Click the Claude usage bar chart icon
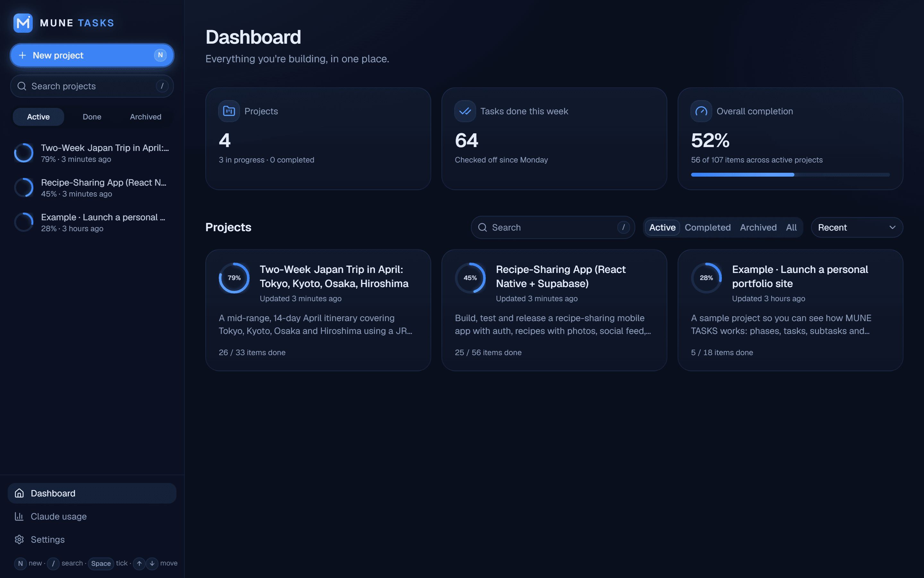The width and height of the screenshot is (924, 578). point(19,516)
